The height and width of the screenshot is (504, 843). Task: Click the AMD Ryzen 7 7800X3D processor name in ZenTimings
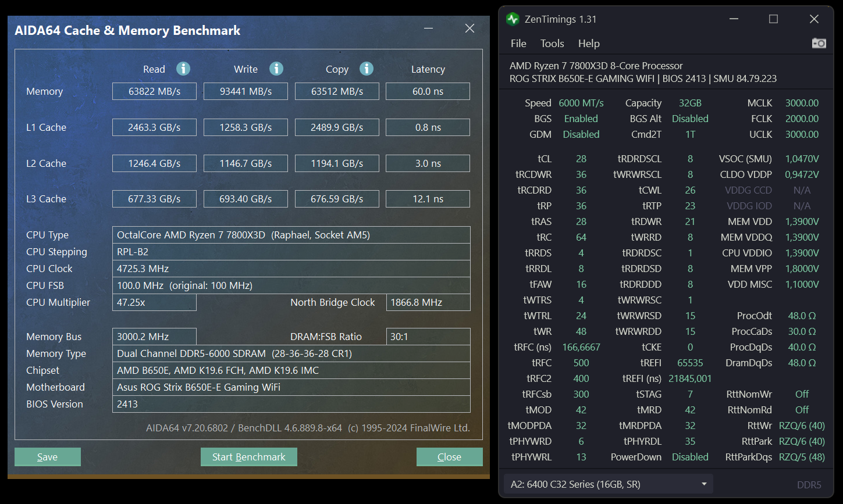point(596,66)
